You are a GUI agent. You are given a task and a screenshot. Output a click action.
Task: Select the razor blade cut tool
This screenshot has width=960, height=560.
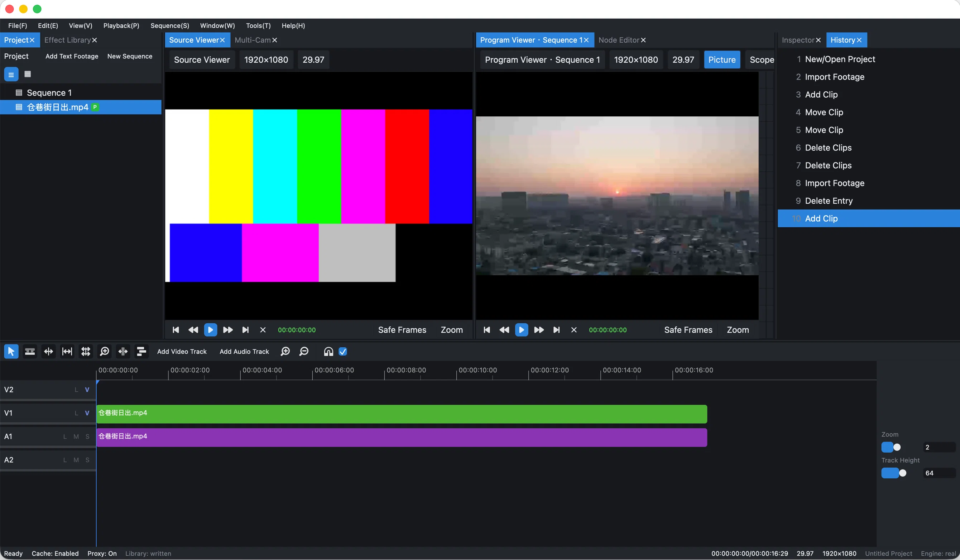pyautogui.click(x=30, y=351)
